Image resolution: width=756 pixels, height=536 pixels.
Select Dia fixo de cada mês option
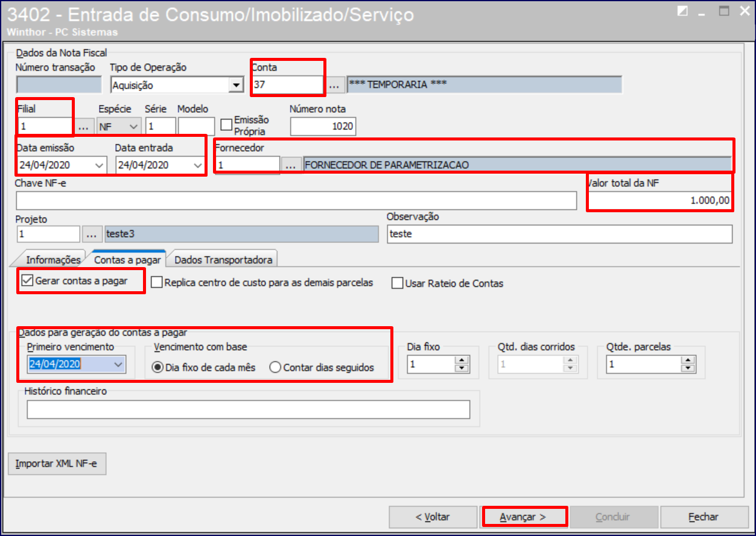157,367
